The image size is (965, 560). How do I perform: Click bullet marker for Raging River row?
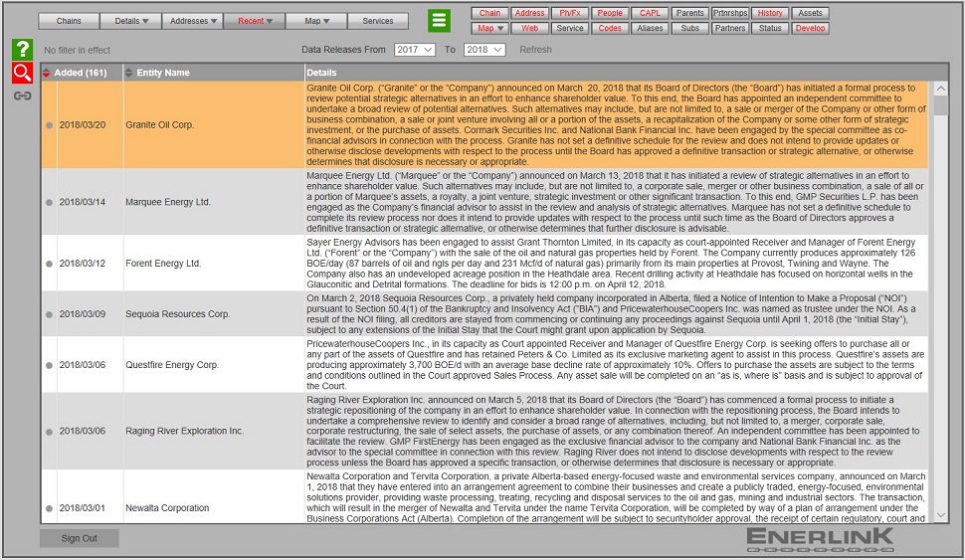coord(49,432)
